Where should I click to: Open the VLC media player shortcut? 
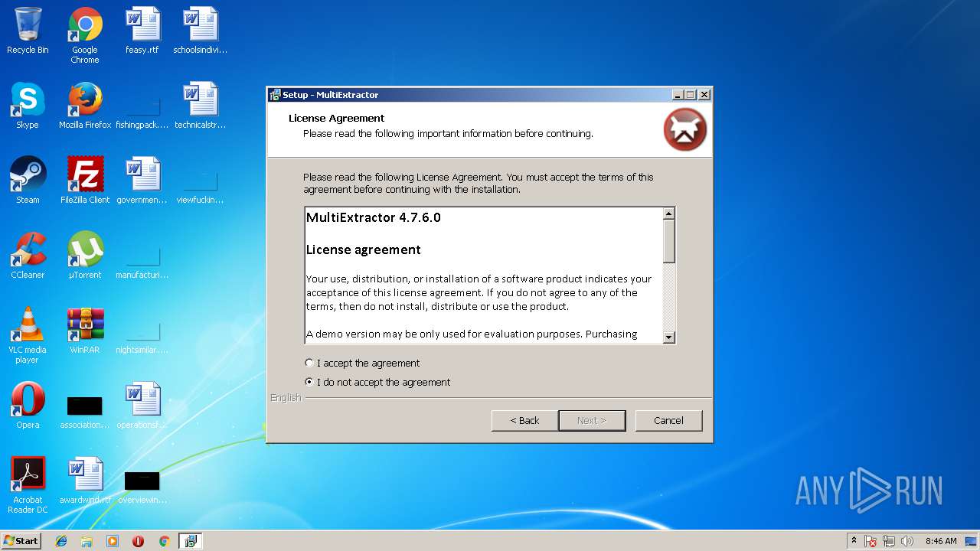click(28, 335)
